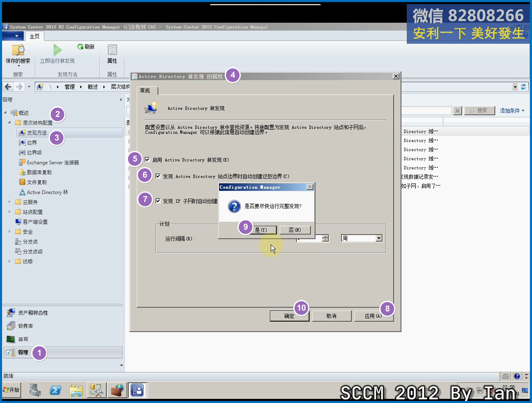Open 添加条件 criteria dropdown
The height and width of the screenshot is (403, 532).
click(512, 111)
